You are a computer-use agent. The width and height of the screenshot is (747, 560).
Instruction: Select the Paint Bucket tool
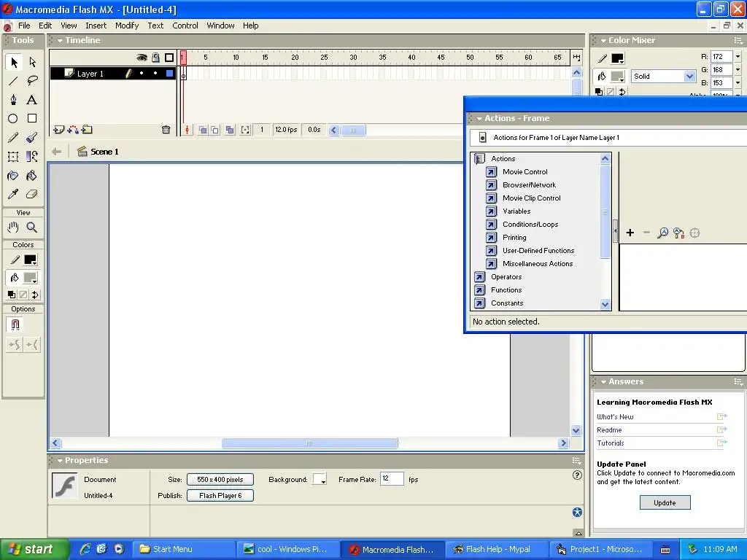[32, 176]
